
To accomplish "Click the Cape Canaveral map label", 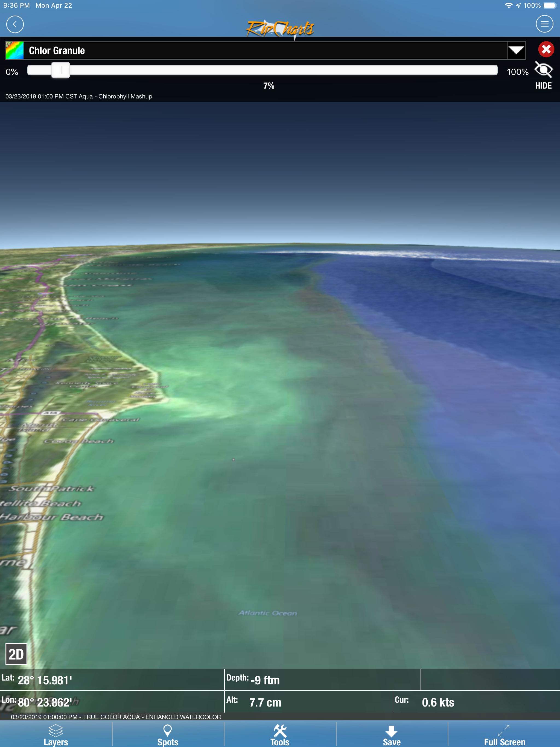I will 101,419.
